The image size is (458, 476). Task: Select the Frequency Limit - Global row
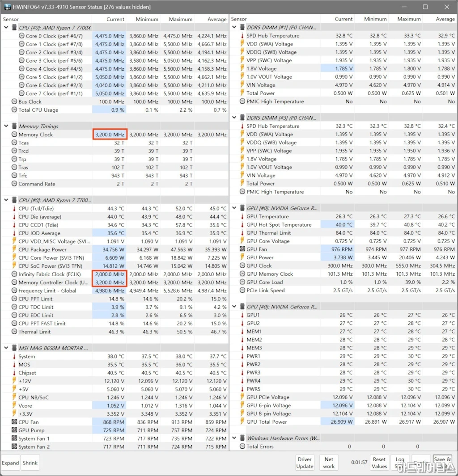click(x=114, y=291)
